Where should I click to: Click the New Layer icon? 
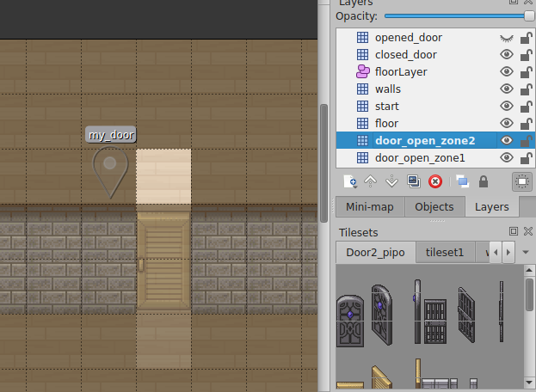349,181
